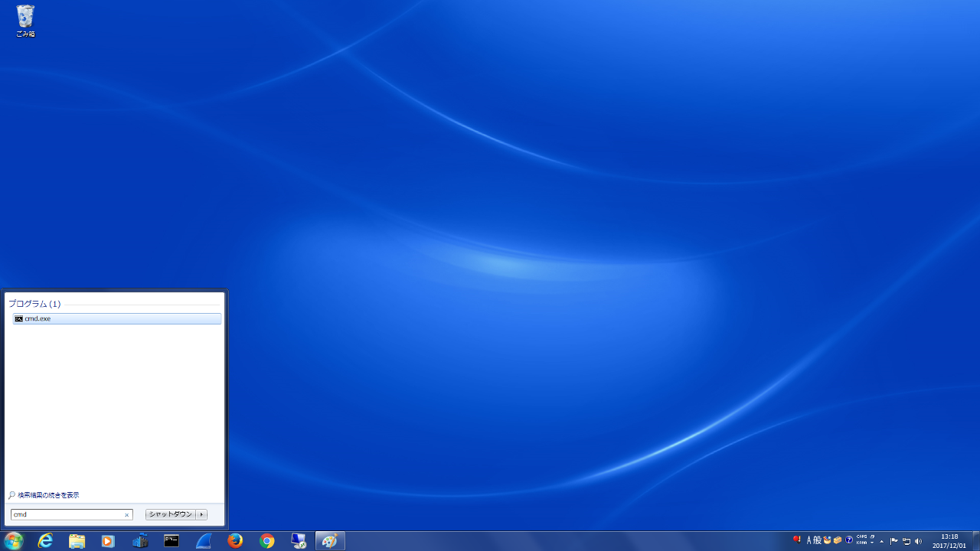Open Remote Desktop Connection on the taskbar
Image resolution: width=980 pixels, height=551 pixels.
[299, 541]
